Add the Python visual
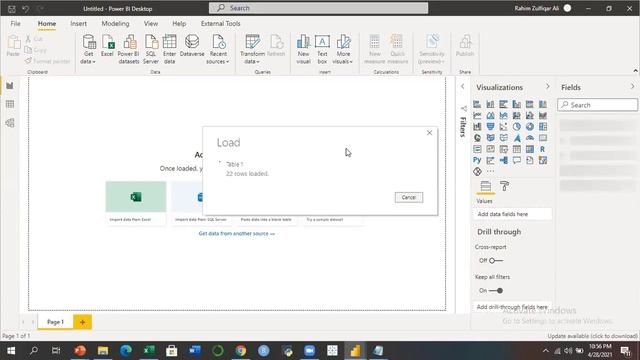640x360 pixels. click(x=477, y=160)
